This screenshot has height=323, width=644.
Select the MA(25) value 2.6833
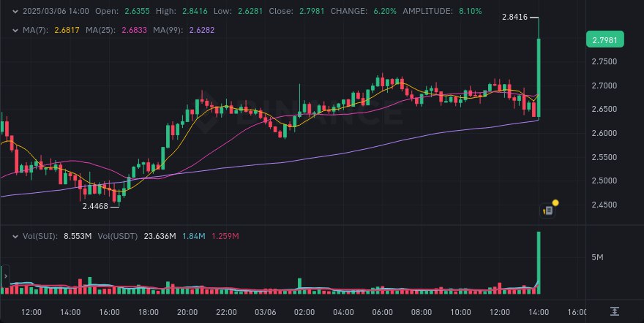(x=135, y=31)
